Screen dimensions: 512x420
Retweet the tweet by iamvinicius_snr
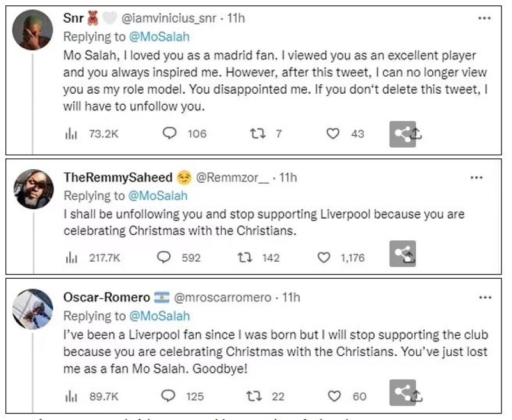[257, 134]
